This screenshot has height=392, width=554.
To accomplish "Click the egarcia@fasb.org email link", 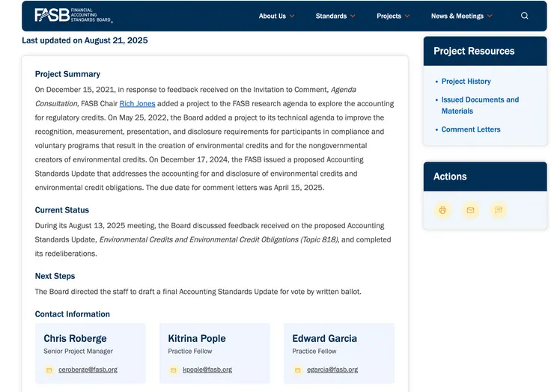I will [x=332, y=370].
